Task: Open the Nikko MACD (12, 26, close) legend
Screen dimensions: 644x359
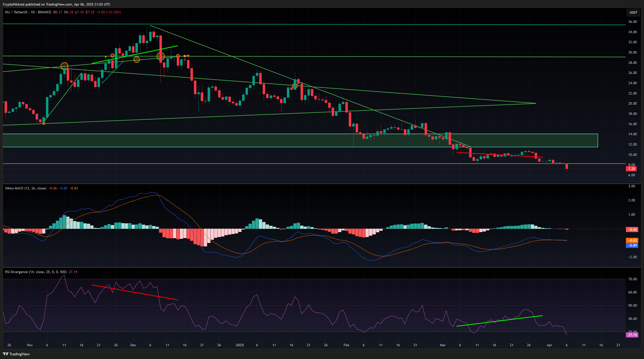Action: click(26, 188)
